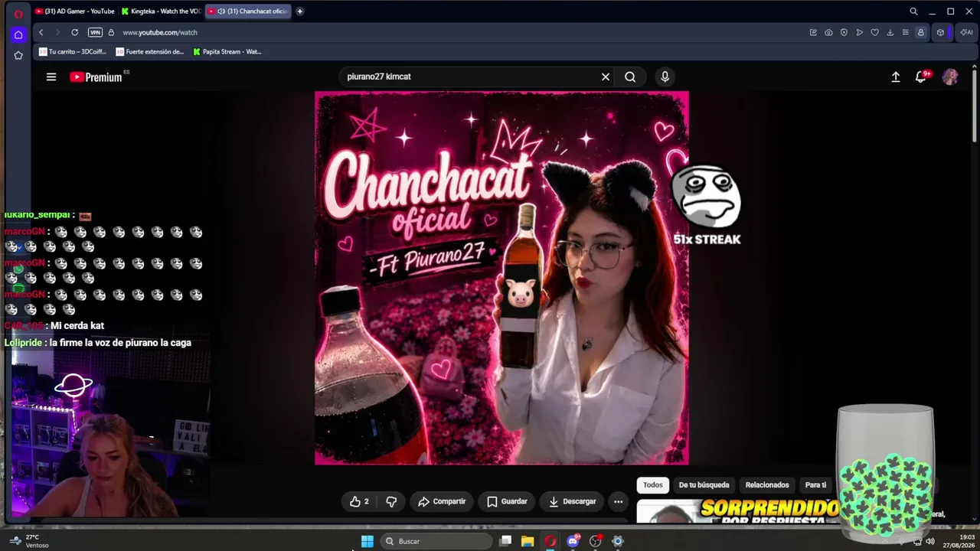Open a new browser tab
The height and width of the screenshot is (551, 980).
[x=299, y=11]
